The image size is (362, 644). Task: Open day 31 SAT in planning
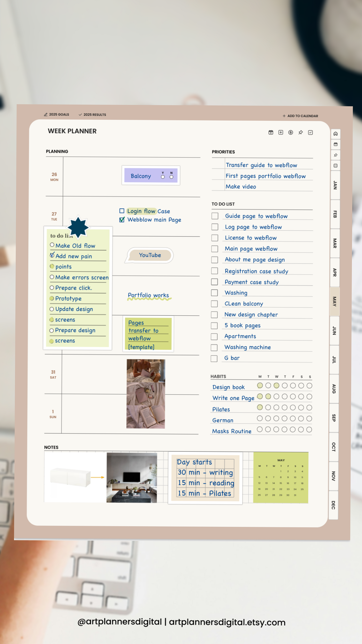(53, 374)
